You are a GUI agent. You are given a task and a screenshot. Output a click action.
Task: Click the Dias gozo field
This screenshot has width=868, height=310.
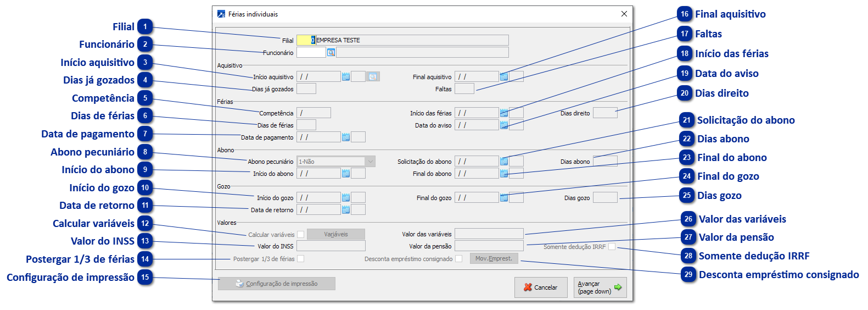(605, 198)
